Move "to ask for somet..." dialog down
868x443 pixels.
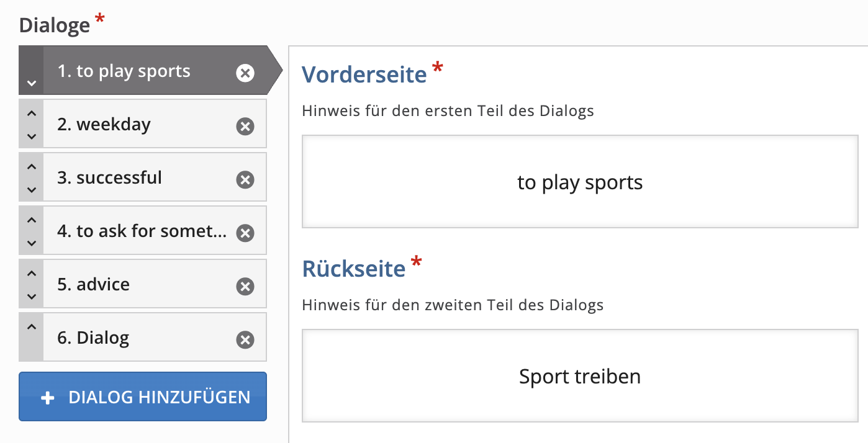coord(32,243)
